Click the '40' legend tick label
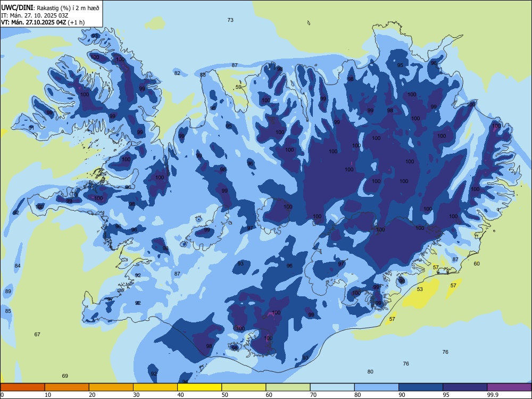532x399 pixels. tap(180, 395)
